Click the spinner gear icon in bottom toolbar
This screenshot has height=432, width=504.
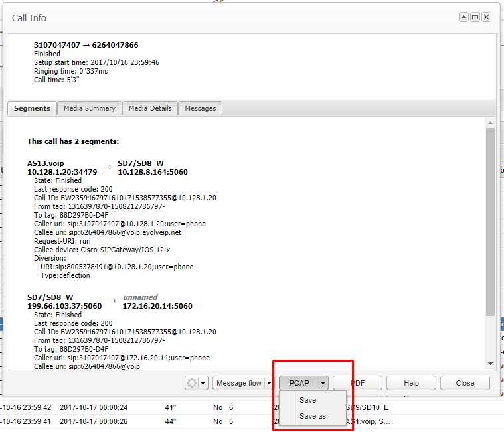click(193, 383)
